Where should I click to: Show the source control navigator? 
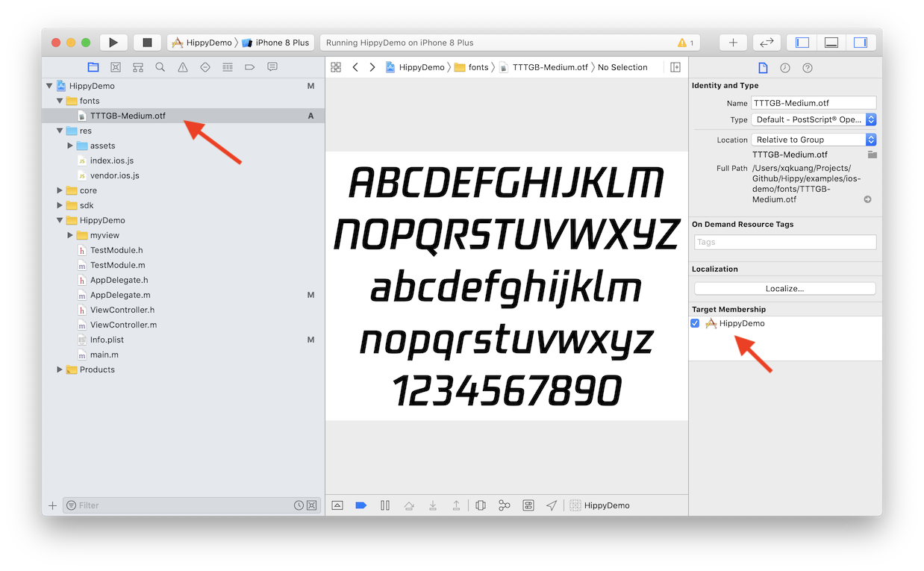click(116, 67)
